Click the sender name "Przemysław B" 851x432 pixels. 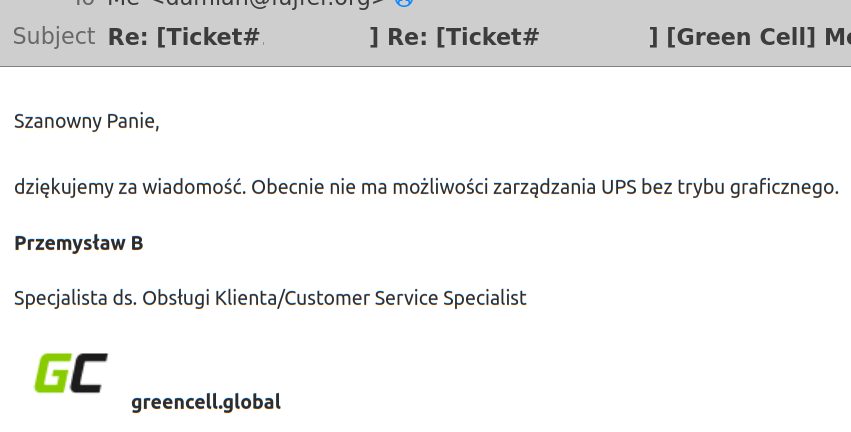pyautogui.click(x=78, y=243)
